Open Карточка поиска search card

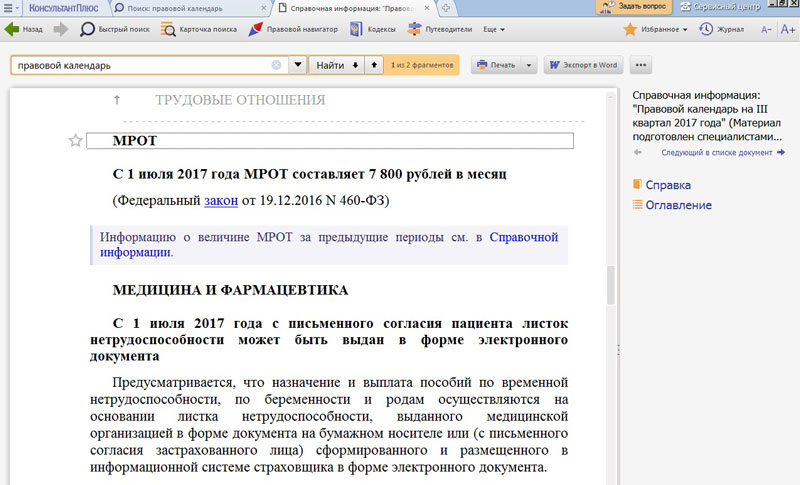(x=198, y=29)
